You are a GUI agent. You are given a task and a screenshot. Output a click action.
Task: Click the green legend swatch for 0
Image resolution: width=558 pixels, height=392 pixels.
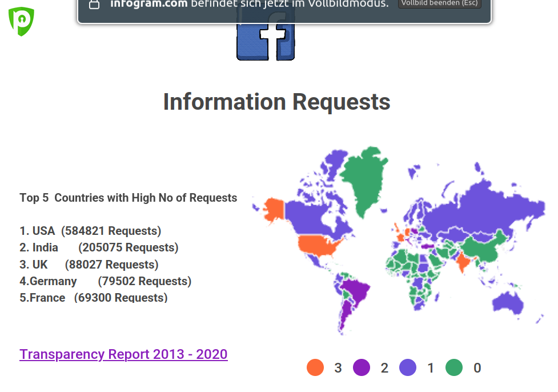(x=454, y=368)
